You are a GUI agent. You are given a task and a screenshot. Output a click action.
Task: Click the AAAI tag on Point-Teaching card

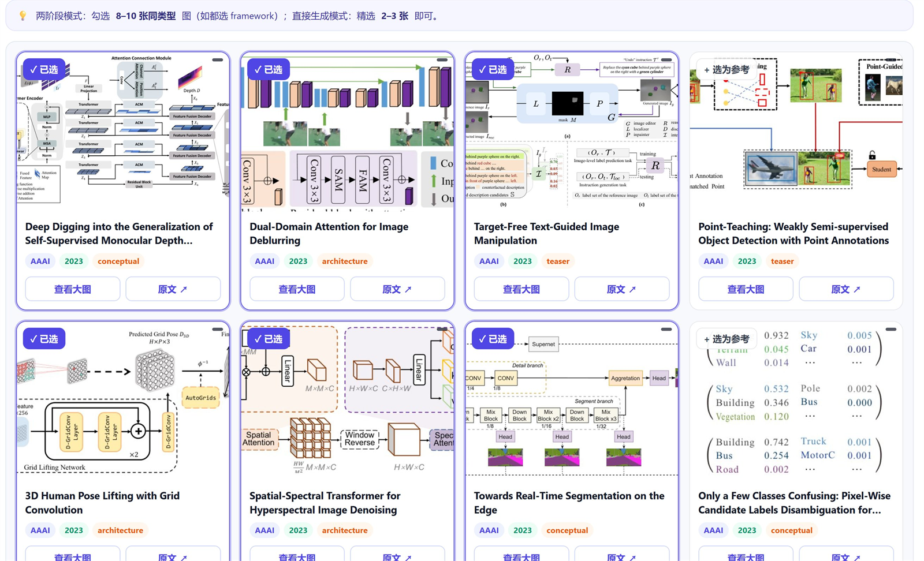713,261
